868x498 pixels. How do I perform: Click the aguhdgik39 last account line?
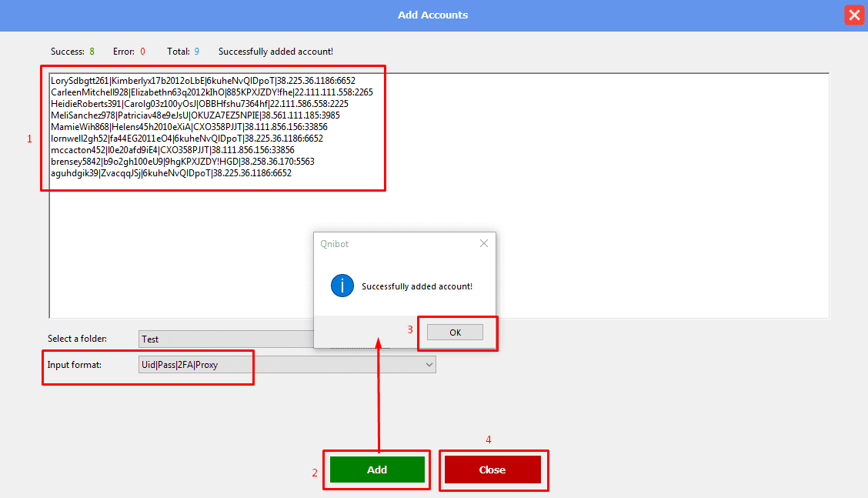coord(171,173)
